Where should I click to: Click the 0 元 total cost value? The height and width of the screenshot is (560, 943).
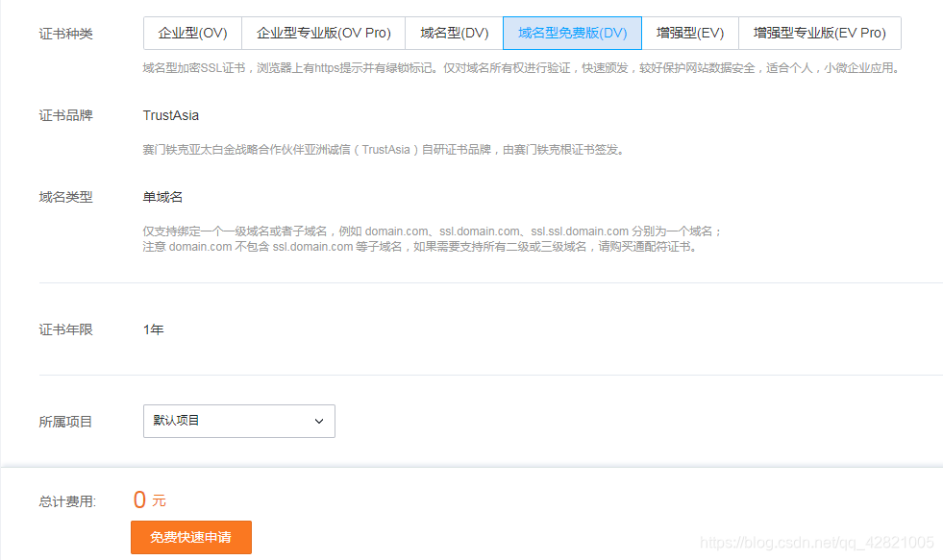point(150,499)
